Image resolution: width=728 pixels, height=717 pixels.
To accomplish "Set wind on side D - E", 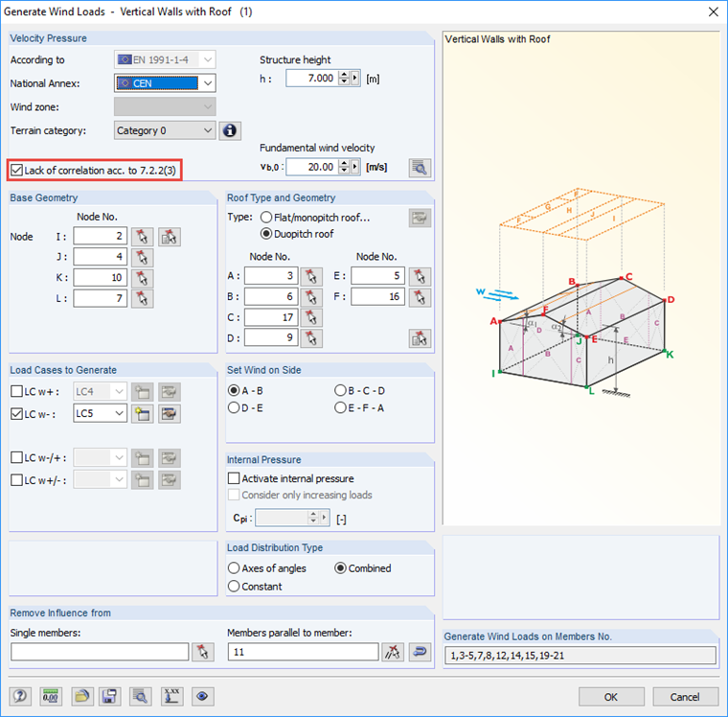I will pos(234,407).
